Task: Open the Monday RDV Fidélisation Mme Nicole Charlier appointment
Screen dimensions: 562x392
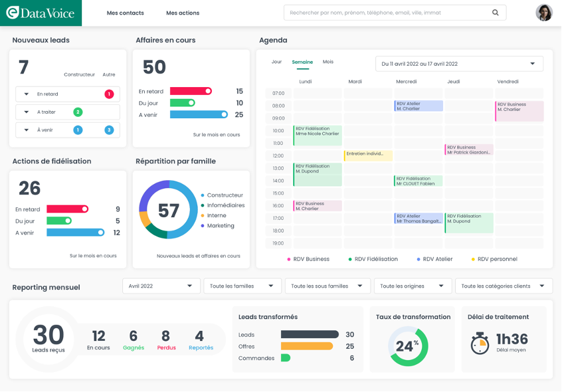Action: pyautogui.click(x=317, y=135)
